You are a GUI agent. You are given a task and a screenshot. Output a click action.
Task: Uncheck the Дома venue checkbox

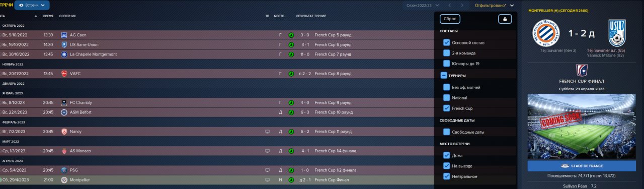click(x=446, y=155)
